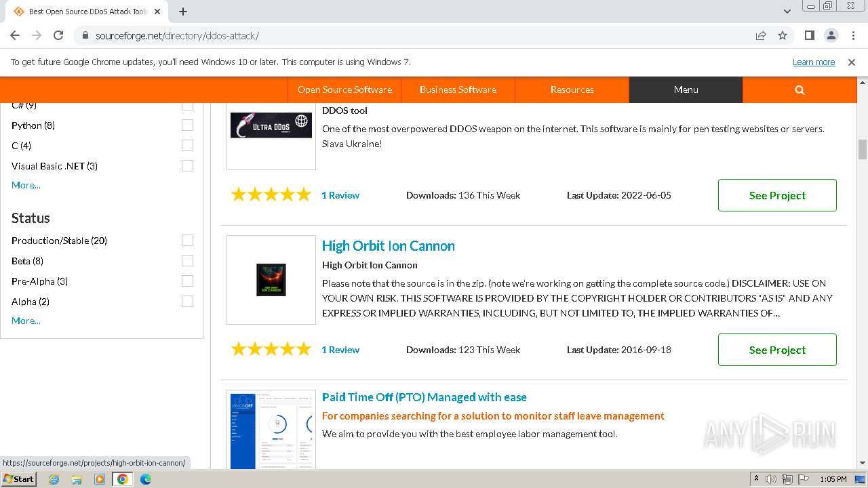Check the C (4) filter checkbox
Screen dimensions: 868x488
point(187,146)
